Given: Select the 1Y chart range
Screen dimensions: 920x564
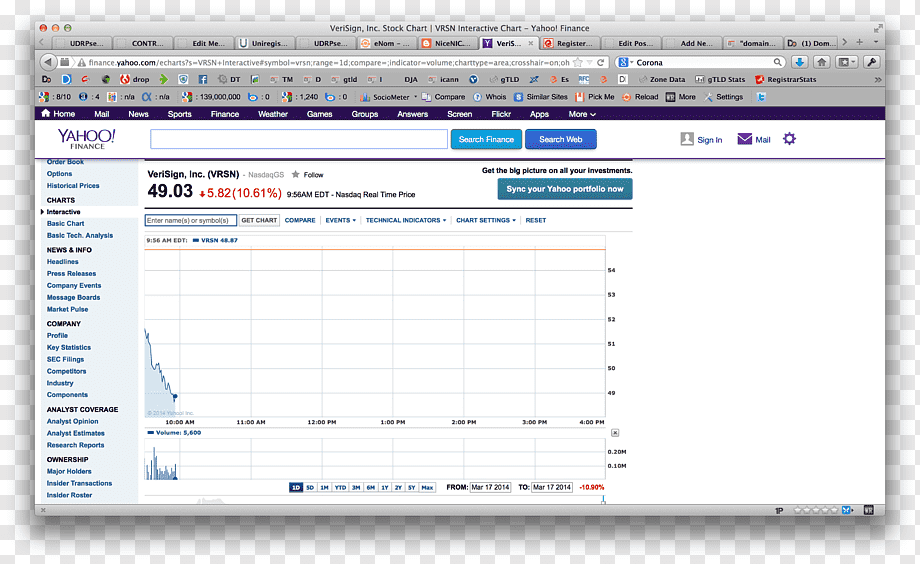Looking at the screenshot, I should point(385,487).
